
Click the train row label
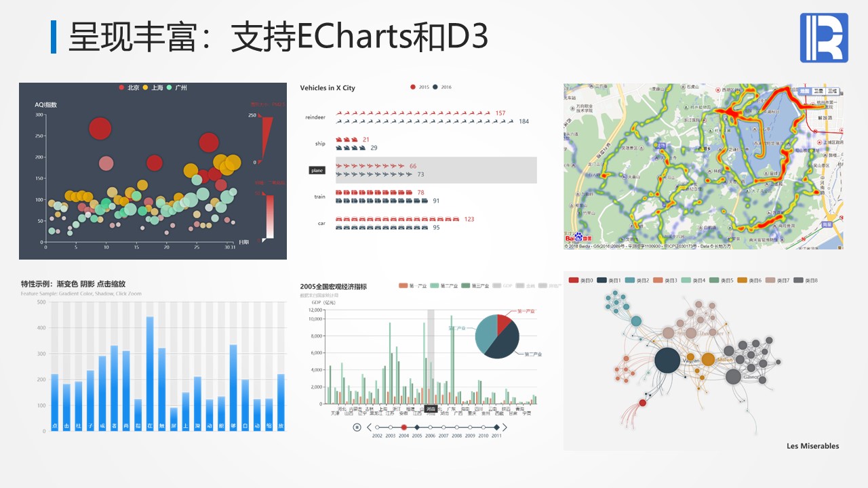click(319, 197)
